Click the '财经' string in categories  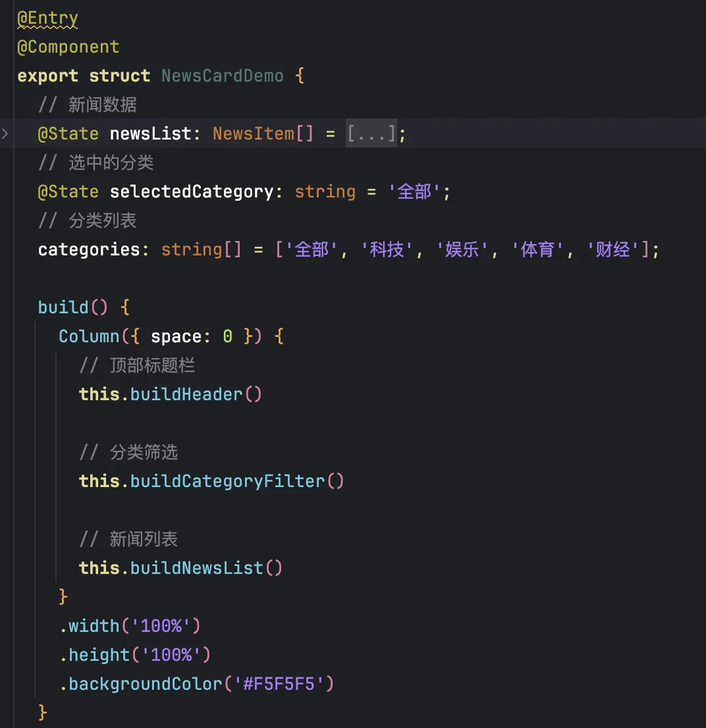612,249
